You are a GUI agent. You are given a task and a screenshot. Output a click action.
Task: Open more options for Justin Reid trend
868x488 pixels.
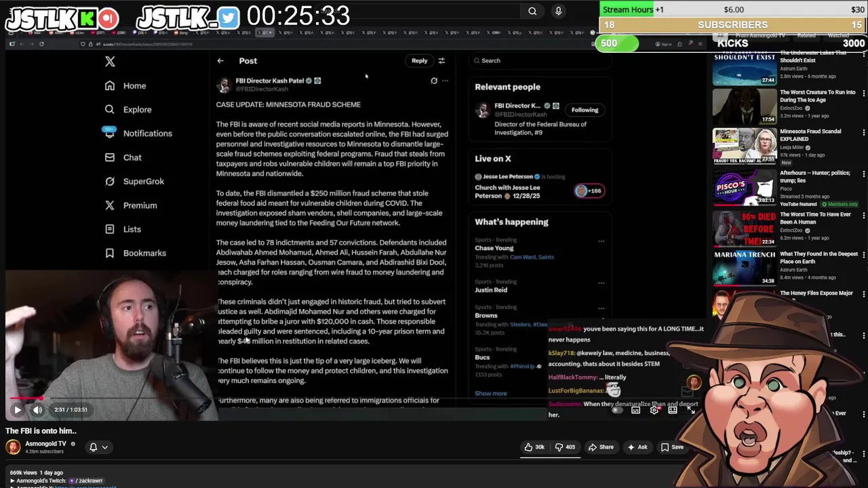[601, 283]
